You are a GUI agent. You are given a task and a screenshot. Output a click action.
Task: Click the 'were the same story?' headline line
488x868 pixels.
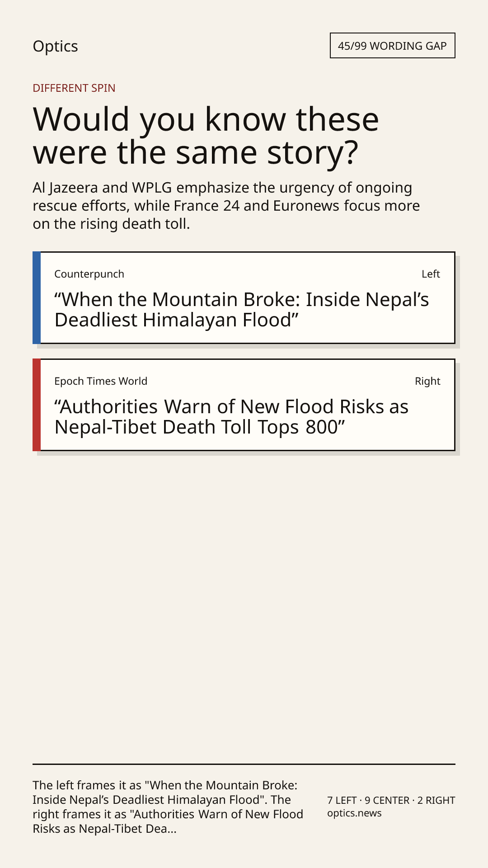[196, 152]
